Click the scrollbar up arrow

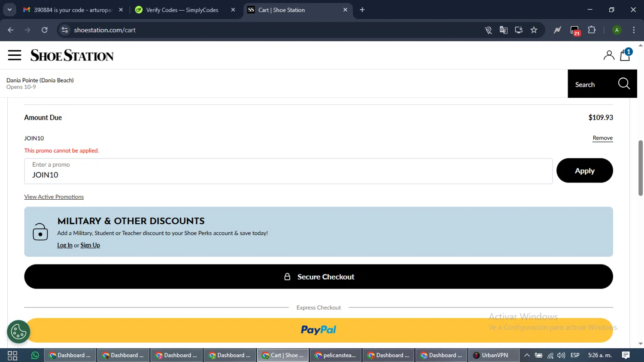641,45
